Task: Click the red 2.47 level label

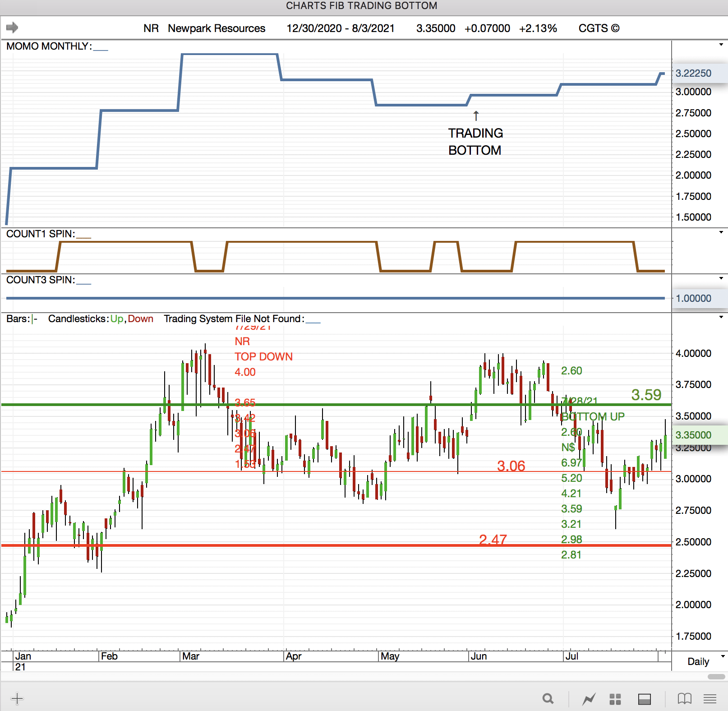Action: 493,540
